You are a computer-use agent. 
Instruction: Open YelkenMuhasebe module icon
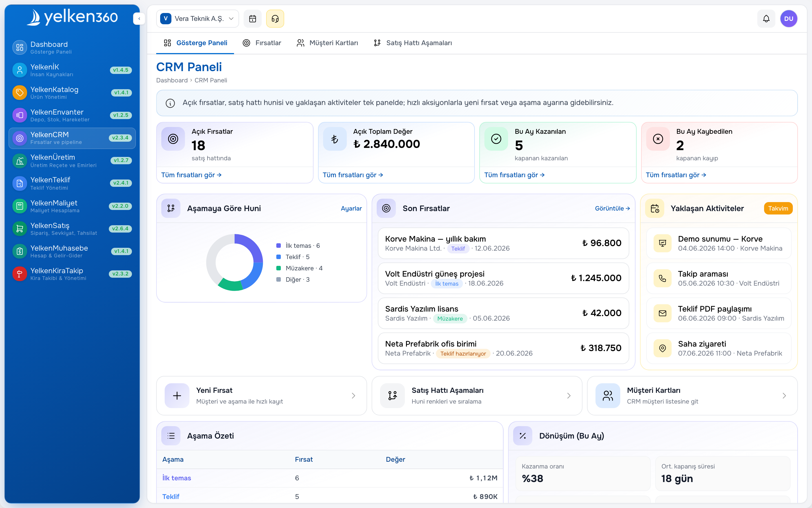pos(19,251)
